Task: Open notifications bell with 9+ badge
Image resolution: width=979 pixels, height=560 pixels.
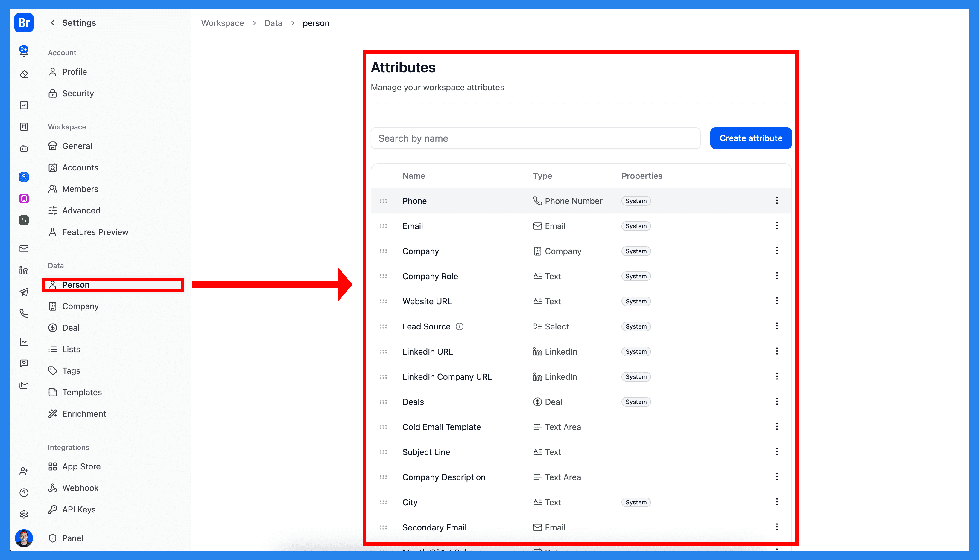Action: 24,51
